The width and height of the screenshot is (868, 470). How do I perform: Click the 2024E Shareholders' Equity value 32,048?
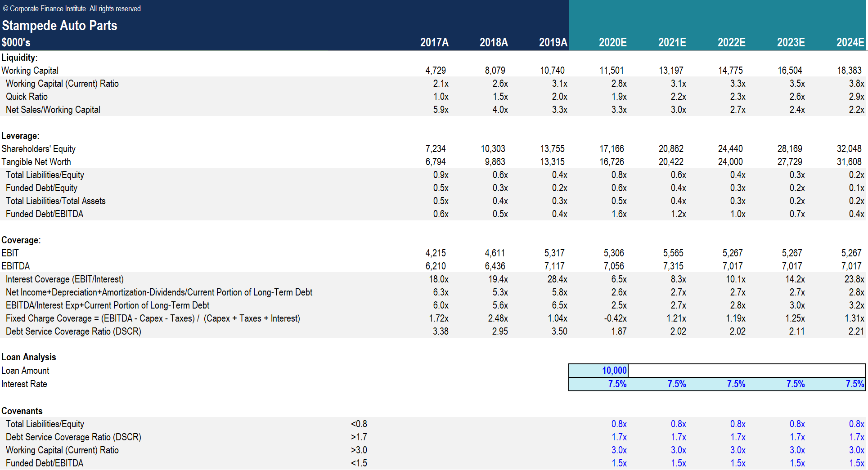coord(849,149)
